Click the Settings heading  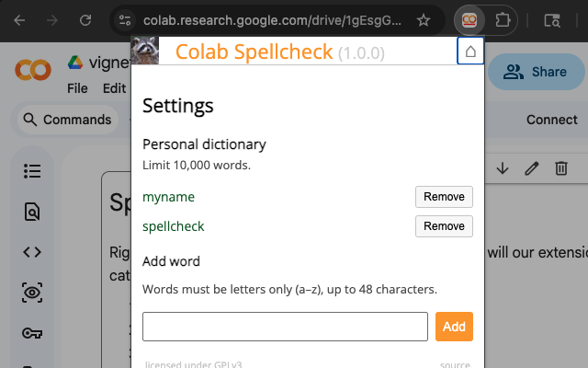tap(177, 106)
